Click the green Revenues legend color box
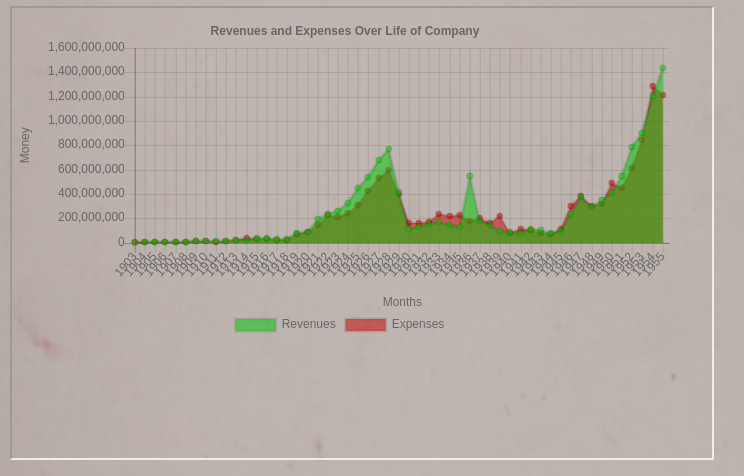The image size is (744, 476). pyautogui.click(x=255, y=325)
